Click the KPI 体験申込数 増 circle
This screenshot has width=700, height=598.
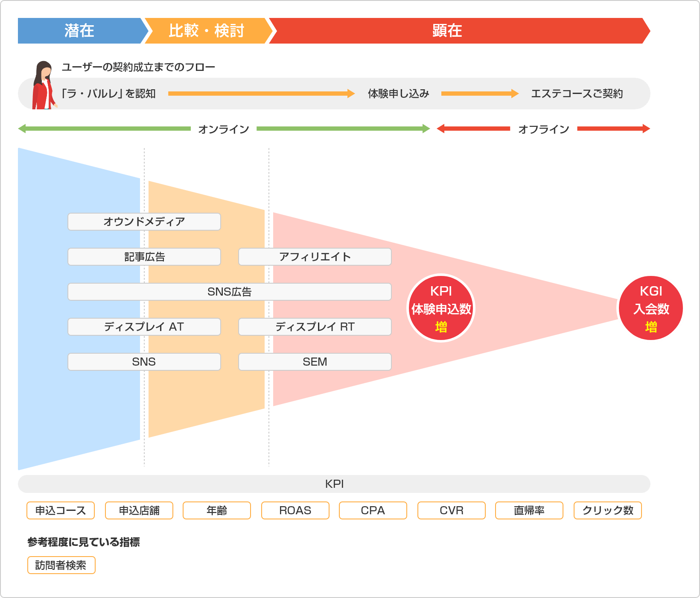(x=441, y=308)
